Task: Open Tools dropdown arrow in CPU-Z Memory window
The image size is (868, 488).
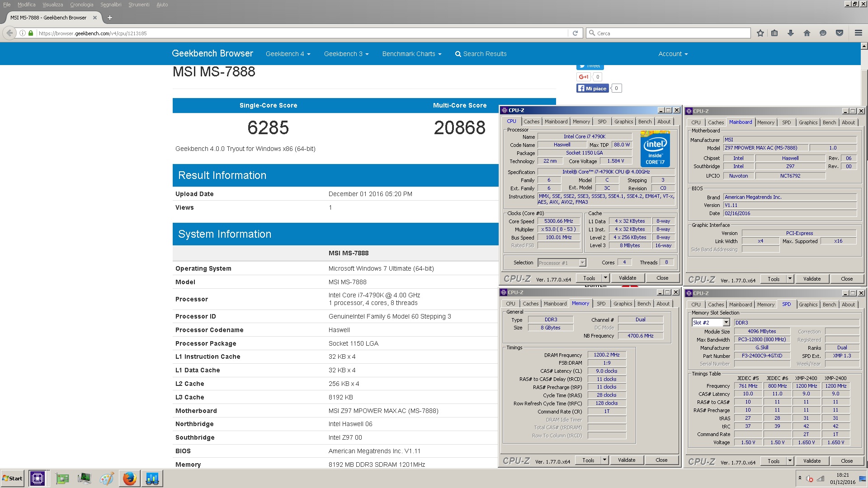Action: point(605,460)
